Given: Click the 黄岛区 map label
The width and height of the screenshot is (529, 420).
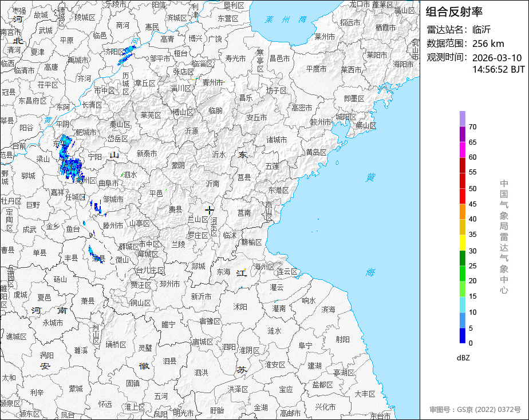Looking at the screenshot, I should (x=317, y=152).
